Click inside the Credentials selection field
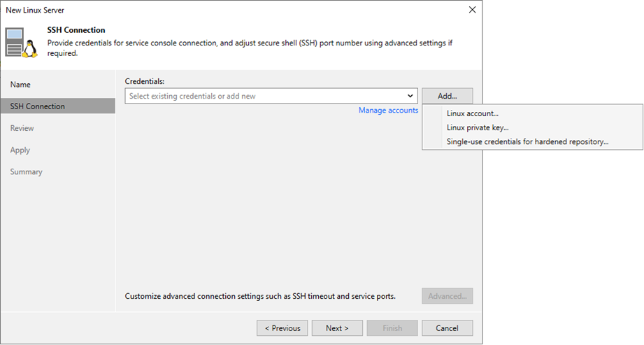This screenshot has height=345, width=644. pyautogui.click(x=264, y=96)
